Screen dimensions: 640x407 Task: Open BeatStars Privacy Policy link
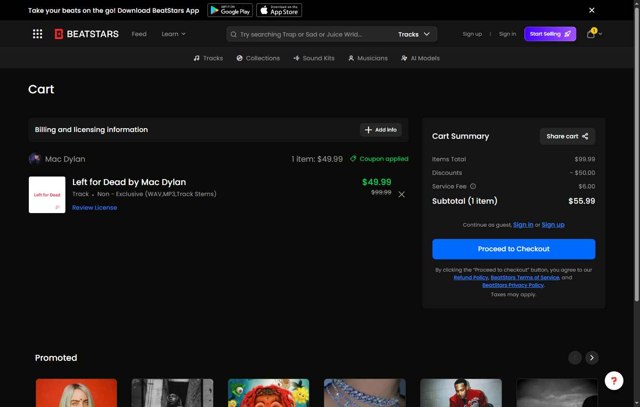click(x=513, y=285)
